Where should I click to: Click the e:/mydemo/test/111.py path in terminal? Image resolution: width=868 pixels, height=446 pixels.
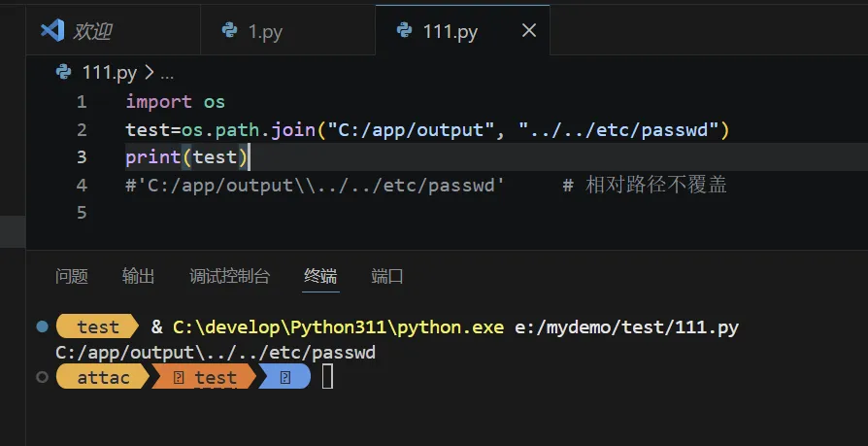(626, 326)
